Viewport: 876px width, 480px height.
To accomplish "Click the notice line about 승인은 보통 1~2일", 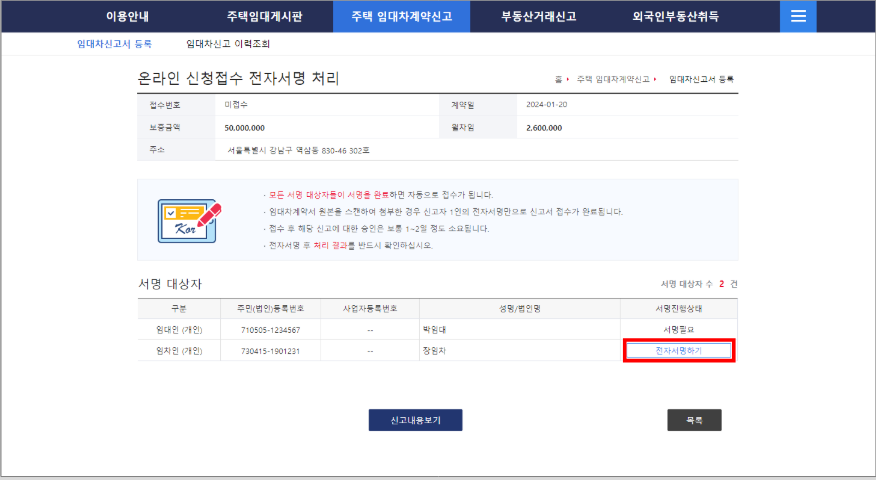I will tap(376, 229).
